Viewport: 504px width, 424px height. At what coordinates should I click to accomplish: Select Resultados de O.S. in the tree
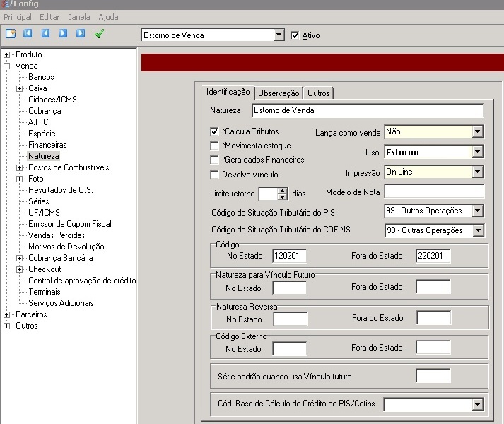61,190
